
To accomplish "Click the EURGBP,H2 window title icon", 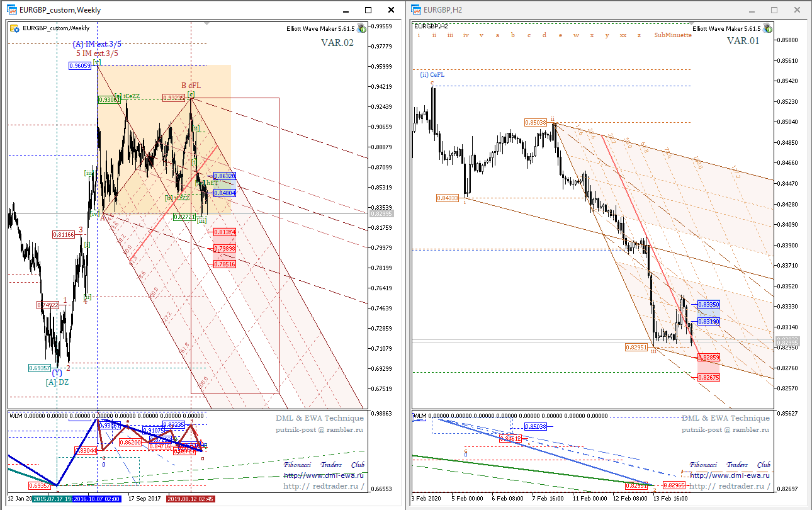I will 416,9.
